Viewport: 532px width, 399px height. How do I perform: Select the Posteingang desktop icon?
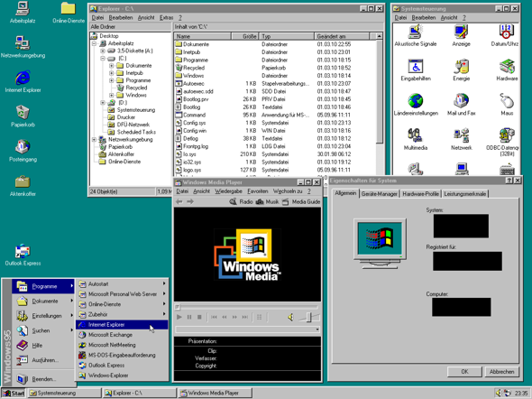23,151
